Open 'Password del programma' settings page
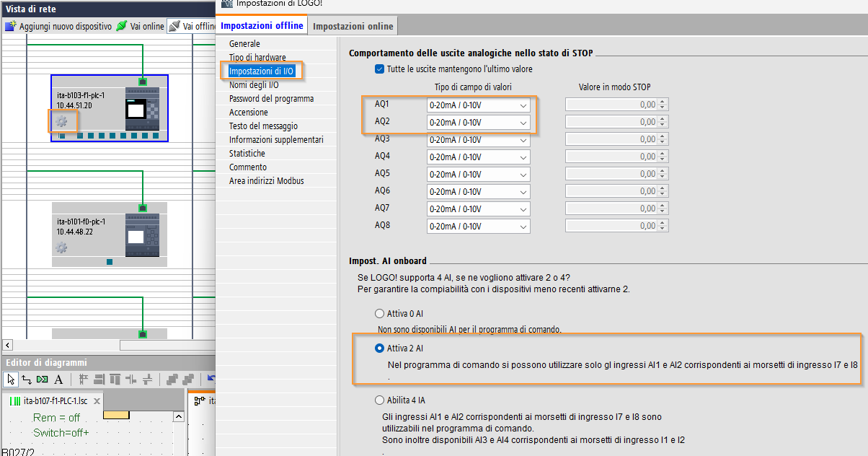This screenshot has height=456, width=868. coord(271,99)
